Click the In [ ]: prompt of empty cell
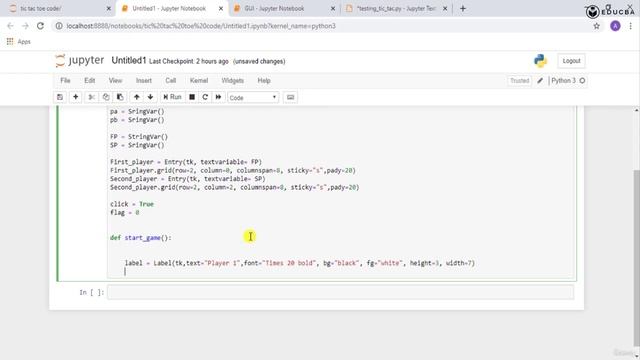Image resolution: width=640 pixels, height=360 pixels. pyautogui.click(x=92, y=292)
